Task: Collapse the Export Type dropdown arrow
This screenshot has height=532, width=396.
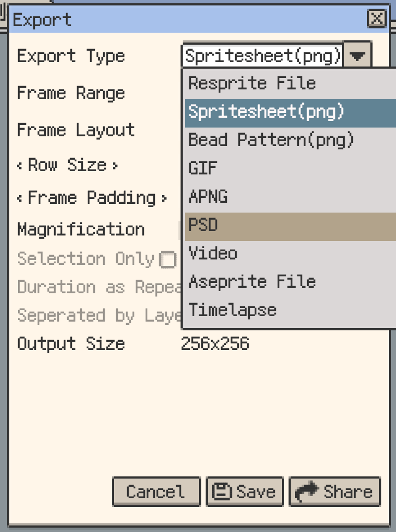Action: (x=358, y=56)
